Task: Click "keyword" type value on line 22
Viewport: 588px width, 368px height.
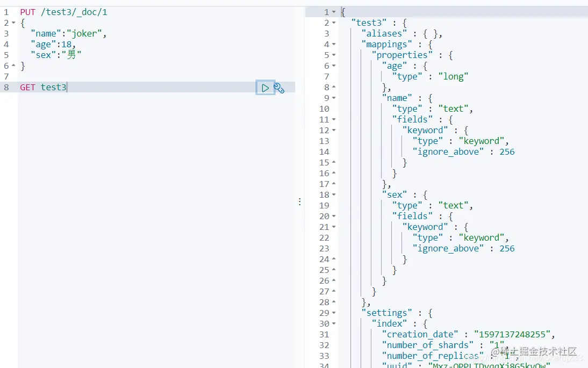Action: pos(482,238)
